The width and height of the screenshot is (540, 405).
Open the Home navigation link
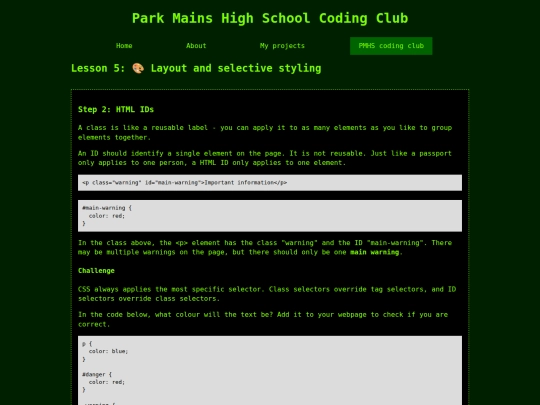(x=124, y=46)
